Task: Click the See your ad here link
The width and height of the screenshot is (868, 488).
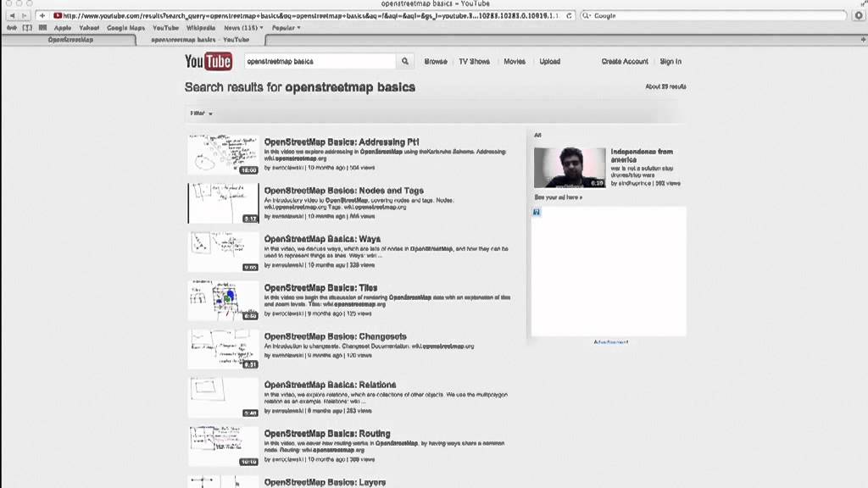Action: tap(558, 197)
